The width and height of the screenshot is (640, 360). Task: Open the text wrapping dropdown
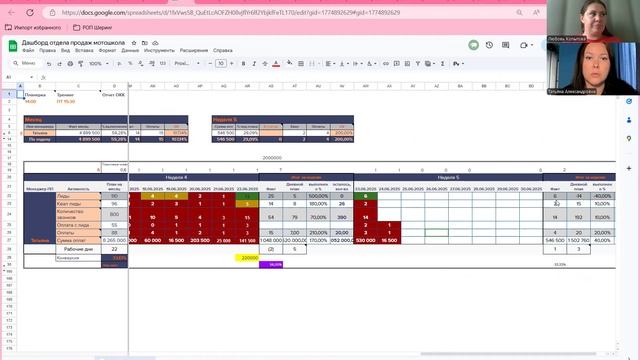(x=357, y=64)
